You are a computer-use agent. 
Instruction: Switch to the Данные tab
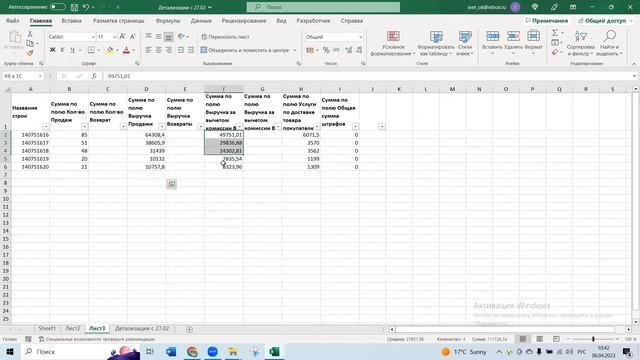(x=201, y=21)
